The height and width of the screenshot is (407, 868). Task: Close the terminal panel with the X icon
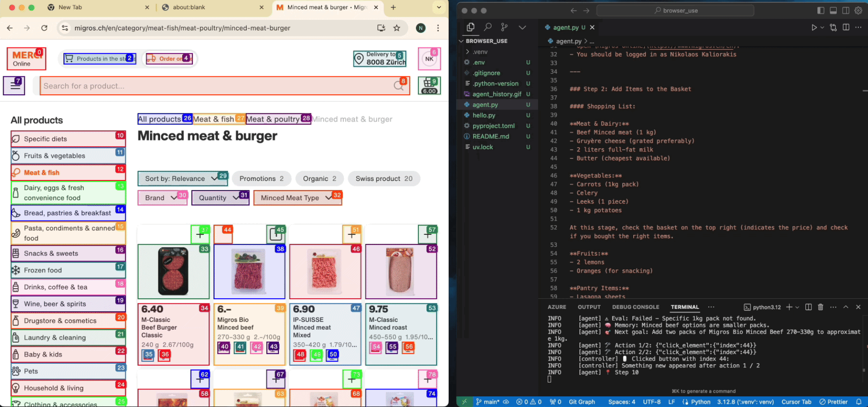click(858, 307)
